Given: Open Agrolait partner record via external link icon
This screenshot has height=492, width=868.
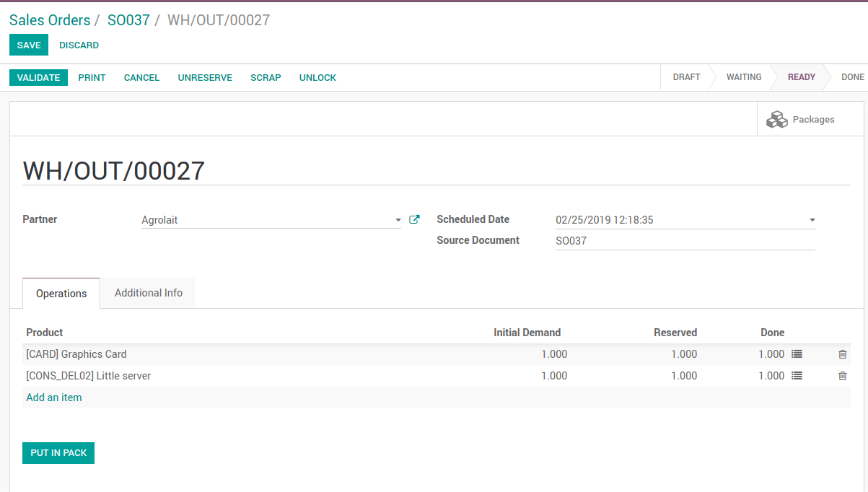Looking at the screenshot, I should [x=414, y=219].
